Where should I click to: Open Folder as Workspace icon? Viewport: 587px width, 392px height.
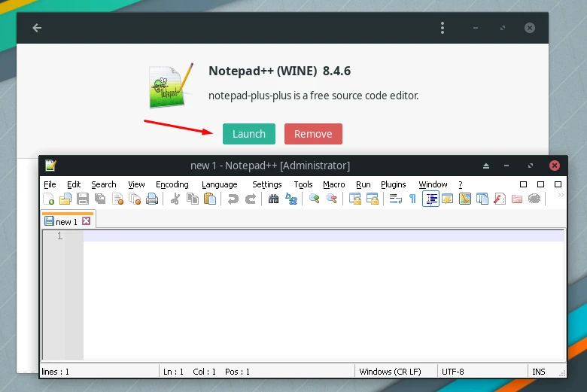coord(516,199)
